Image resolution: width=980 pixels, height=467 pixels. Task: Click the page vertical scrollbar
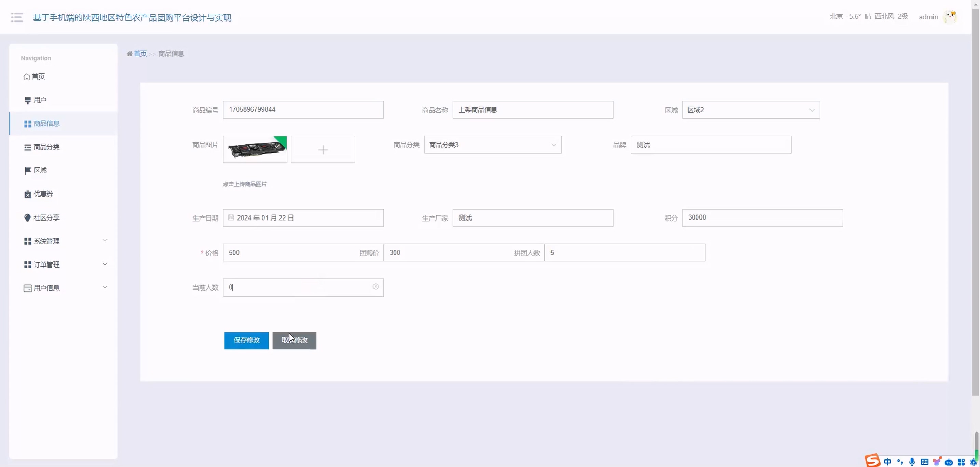point(976,201)
